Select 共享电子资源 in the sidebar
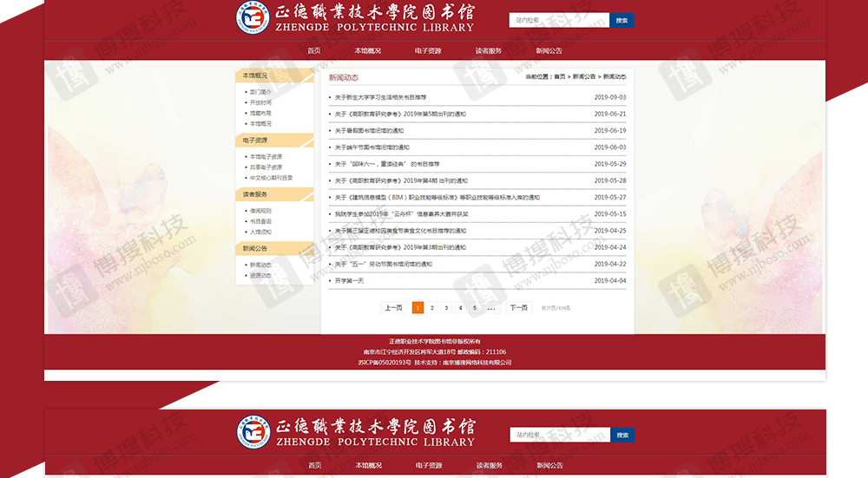The height and width of the screenshot is (478, 868). point(266,167)
